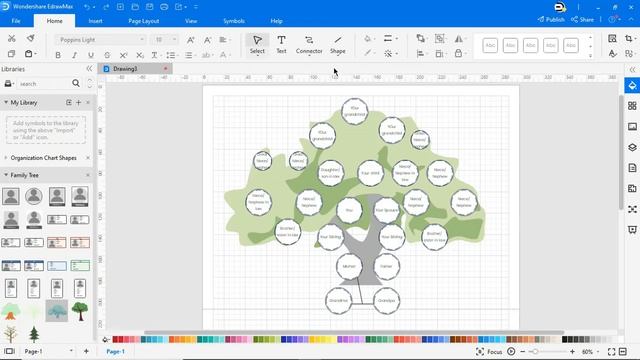The image size is (640, 360).
Task: Toggle Bold formatting
Action: tap(58, 55)
